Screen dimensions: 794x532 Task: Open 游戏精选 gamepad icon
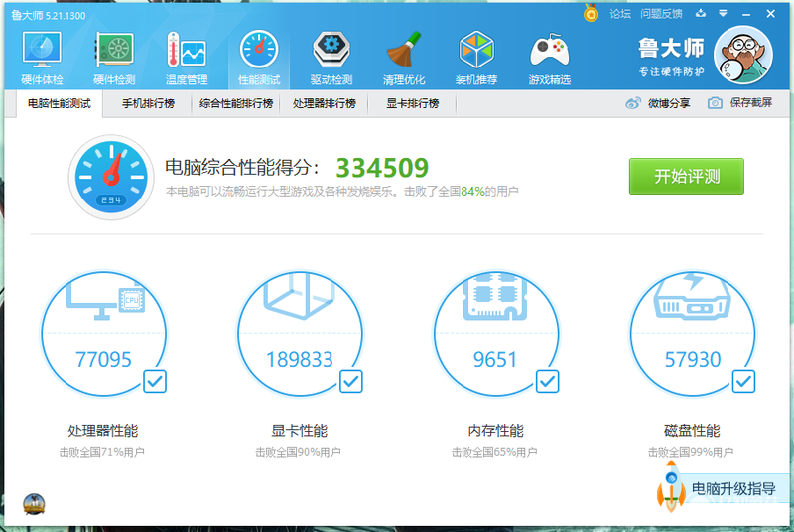click(x=550, y=59)
